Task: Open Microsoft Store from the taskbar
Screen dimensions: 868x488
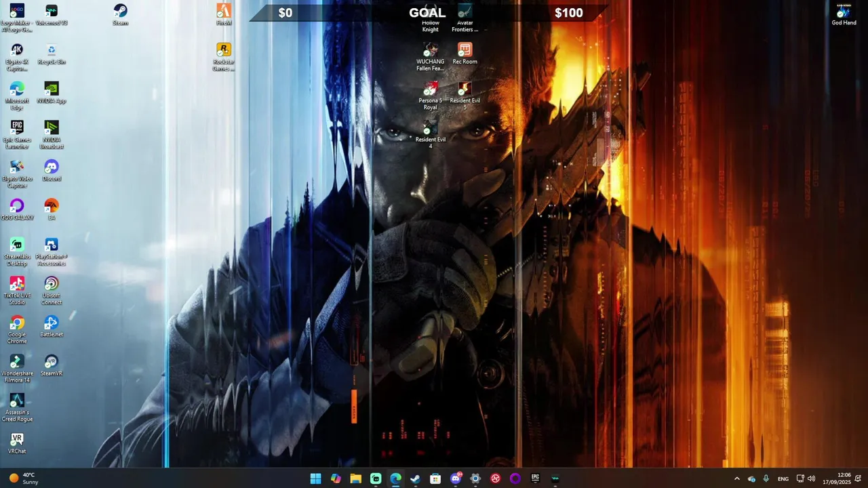Action: coord(435,479)
